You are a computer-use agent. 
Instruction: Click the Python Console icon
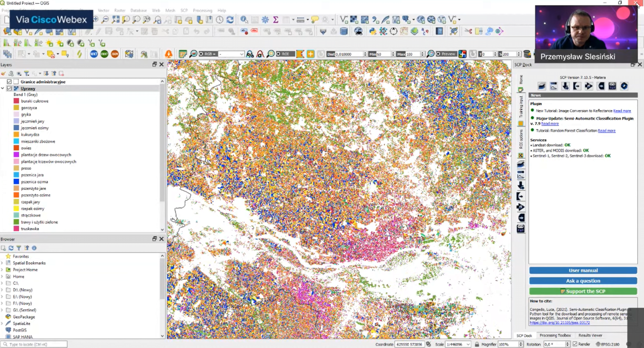click(x=373, y=31)
